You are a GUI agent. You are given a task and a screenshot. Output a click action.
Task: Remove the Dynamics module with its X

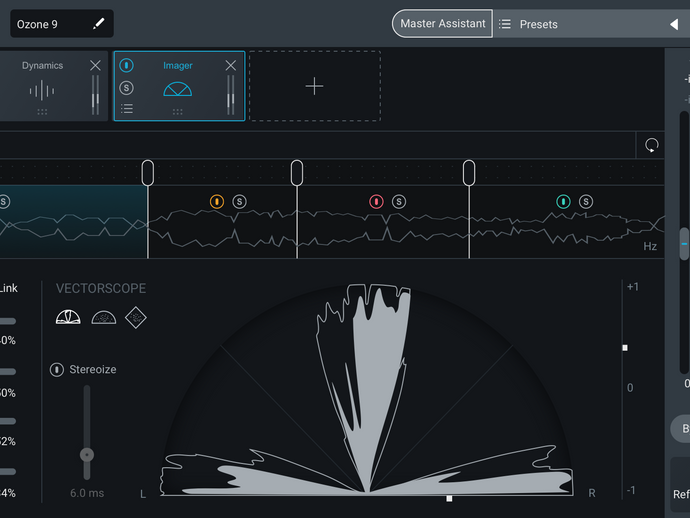point(95,66)
